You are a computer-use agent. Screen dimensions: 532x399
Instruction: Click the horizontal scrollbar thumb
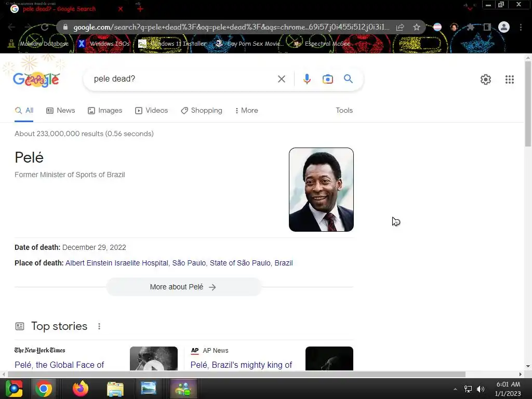(236, 374)
